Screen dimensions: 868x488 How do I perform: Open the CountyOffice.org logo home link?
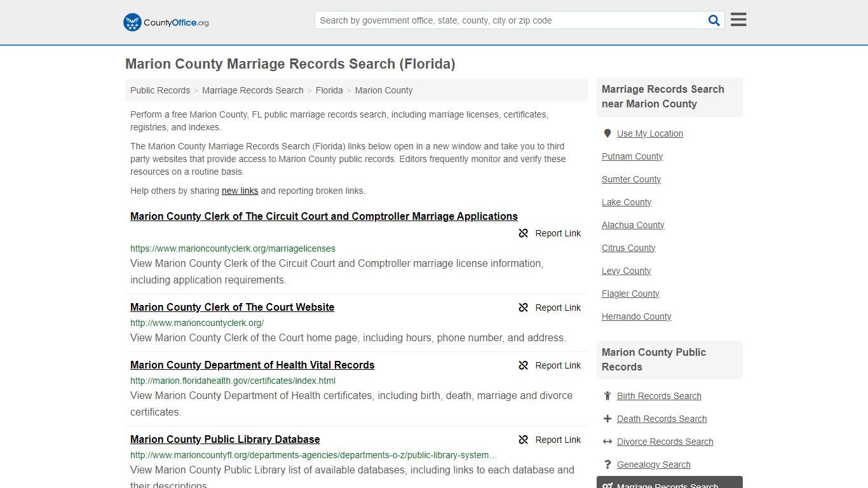pos(166,22)
